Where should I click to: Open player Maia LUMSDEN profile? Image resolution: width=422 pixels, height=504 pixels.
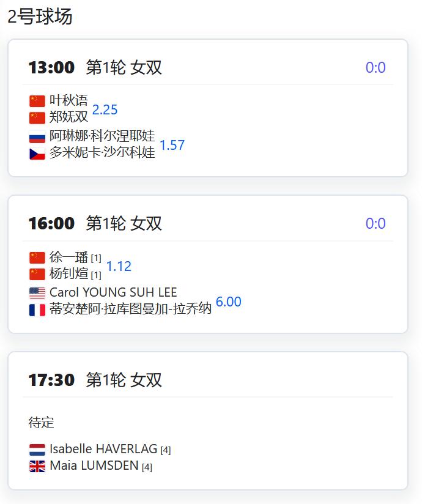point(94,465)
